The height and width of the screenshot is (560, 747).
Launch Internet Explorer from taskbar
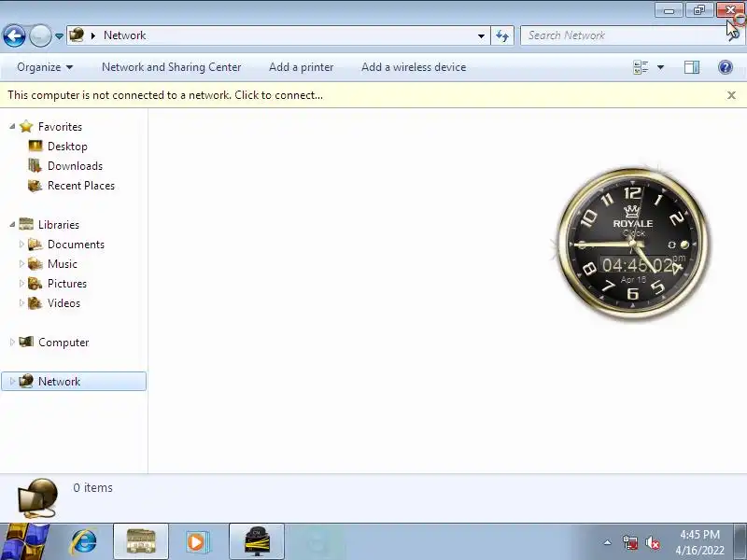pos(84,542)
